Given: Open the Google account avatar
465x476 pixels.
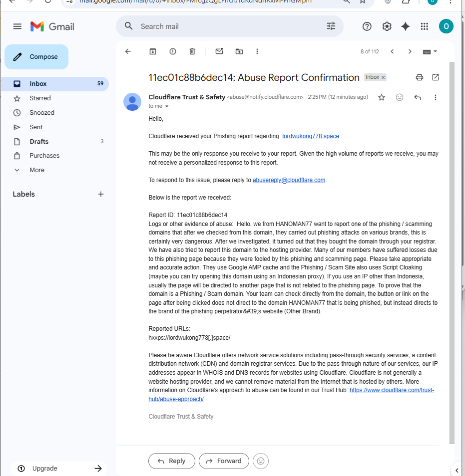Looking at the screenshot, I should (446, 26).
